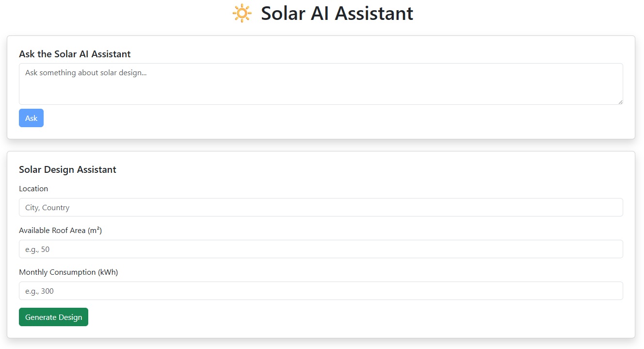Click the Location field label

click(x=33, y=188)
